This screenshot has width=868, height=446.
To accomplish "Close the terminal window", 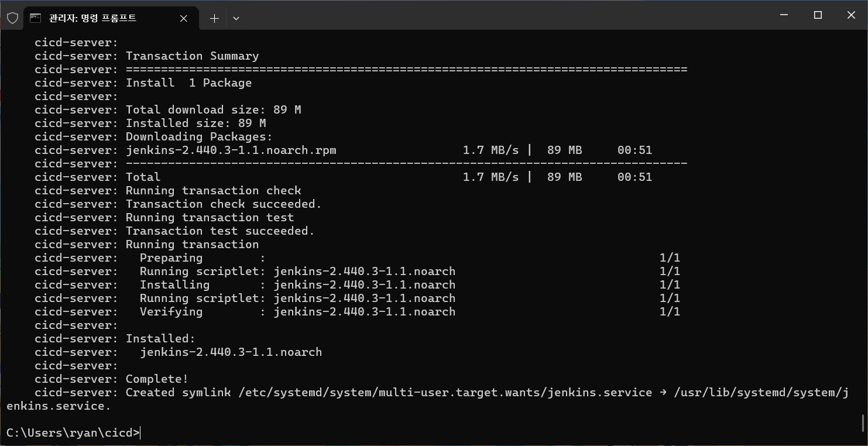I will coord(851,15).
